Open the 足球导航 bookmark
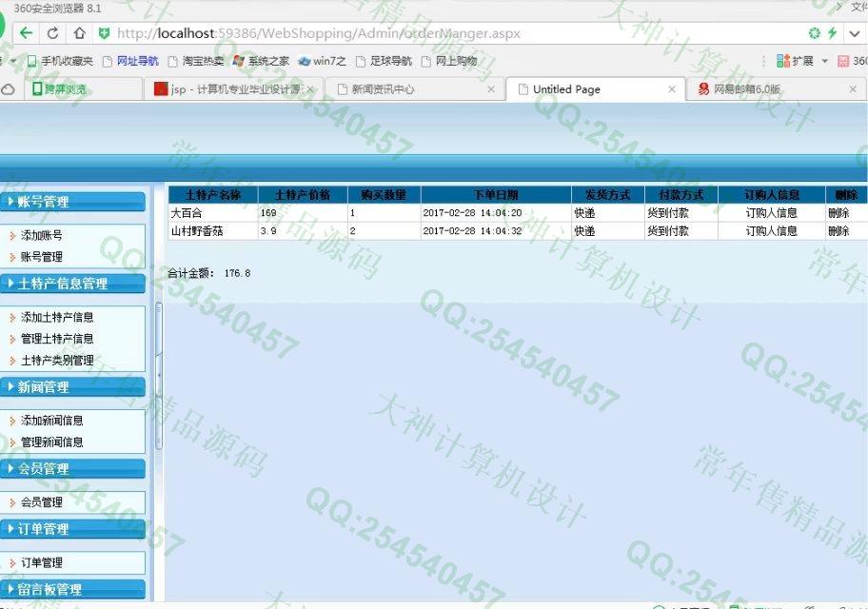The height and width of the screenshot is (609, 868). [x=384, y=61]
